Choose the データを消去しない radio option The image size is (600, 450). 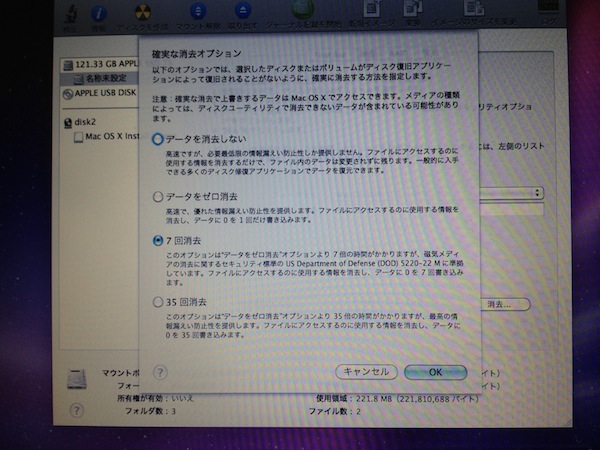coord(157,139)
